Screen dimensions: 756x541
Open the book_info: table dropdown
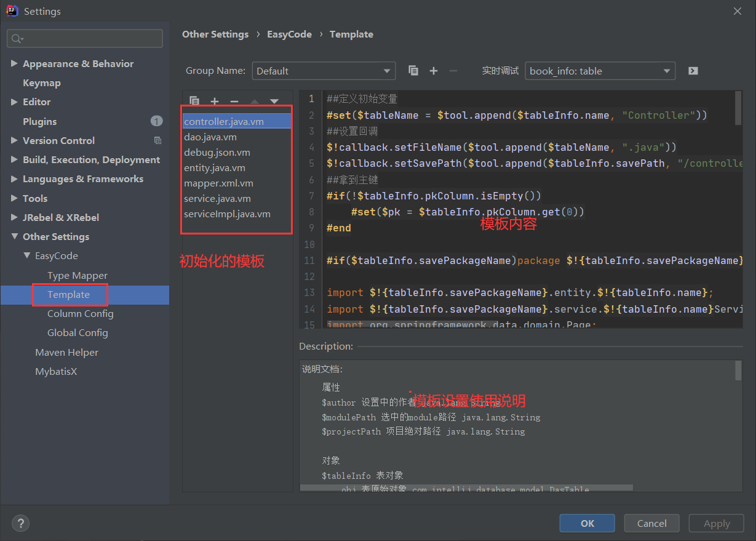(600, 71)
